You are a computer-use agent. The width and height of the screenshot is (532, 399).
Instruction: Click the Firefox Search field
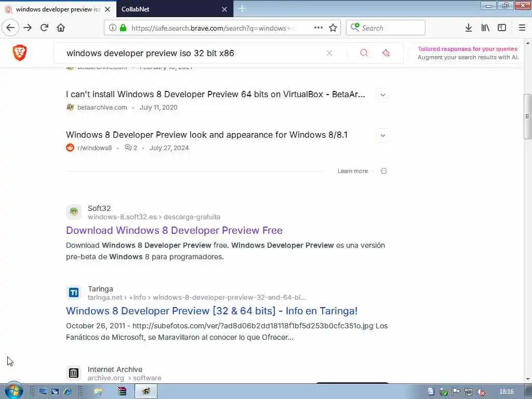coord(385,28)
